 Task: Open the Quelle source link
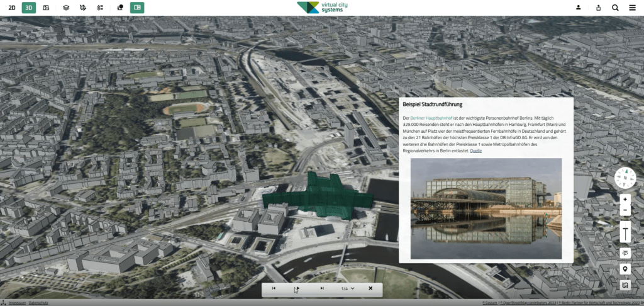pos(475,151)
